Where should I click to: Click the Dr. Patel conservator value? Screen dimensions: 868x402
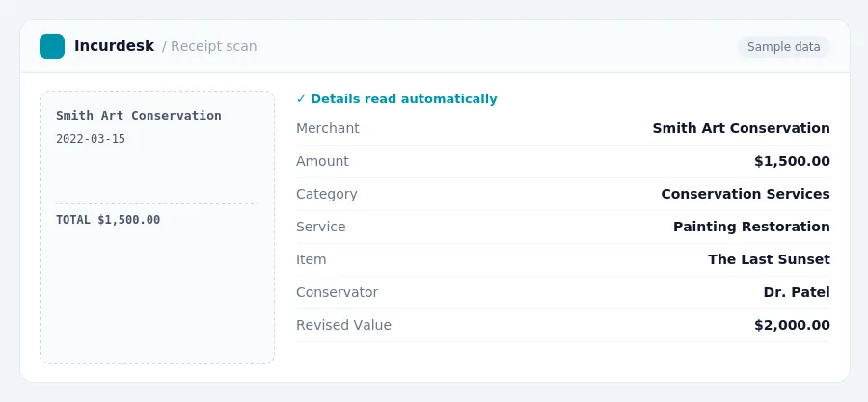797,292
